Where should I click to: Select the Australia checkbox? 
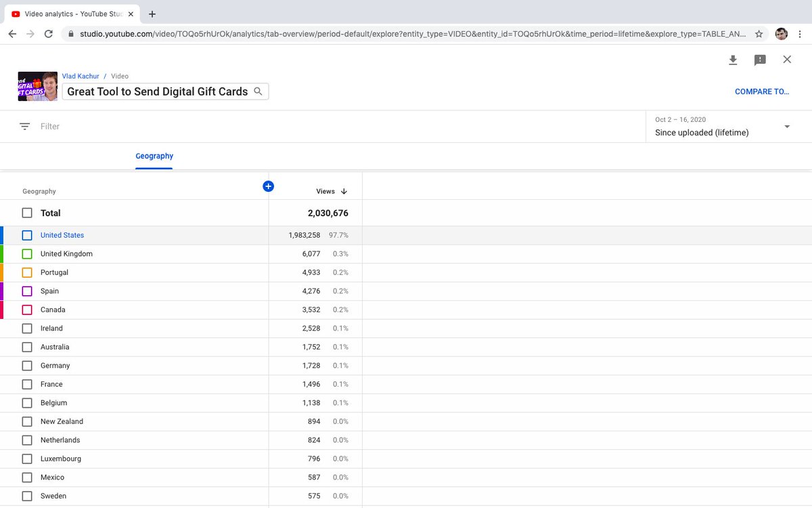[x=27, y=347]
